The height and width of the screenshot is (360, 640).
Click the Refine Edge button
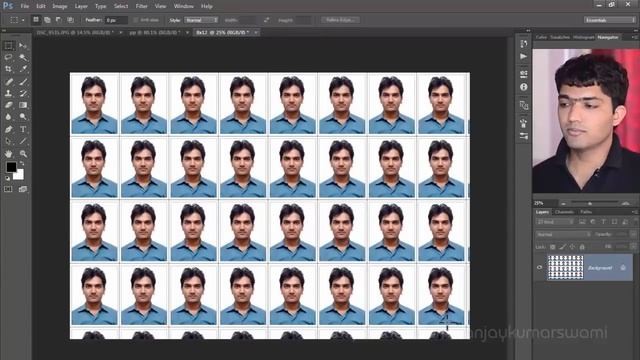(x=340, y=20)
